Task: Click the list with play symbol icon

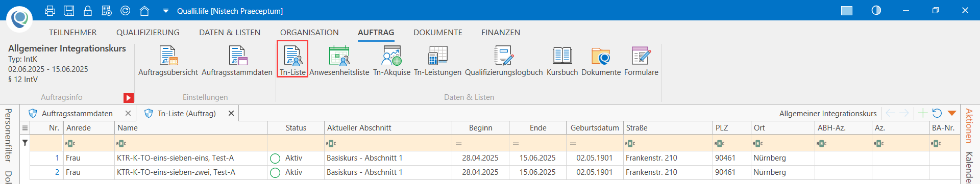Action: pyautogui.click(x=107, y=10)
